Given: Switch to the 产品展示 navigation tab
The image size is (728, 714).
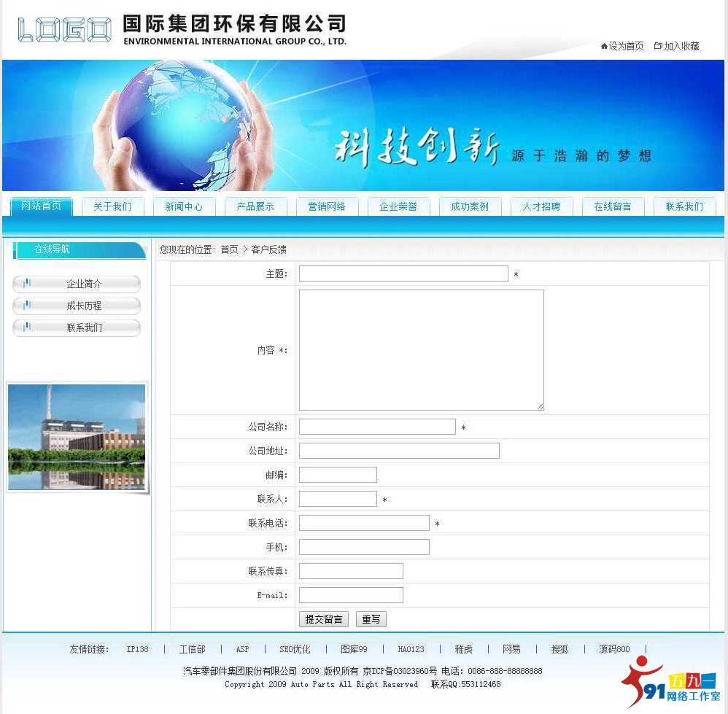Looking at the screenshot, I should [255, 206].
